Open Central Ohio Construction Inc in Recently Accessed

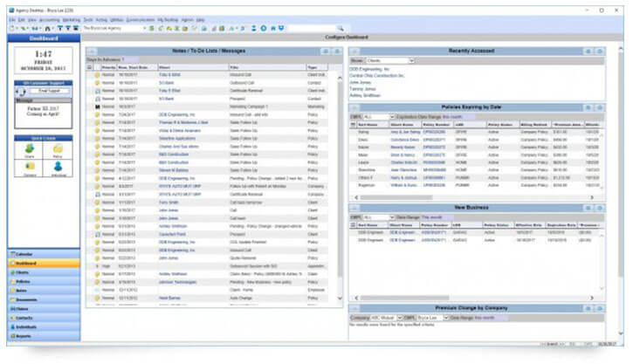376,76
